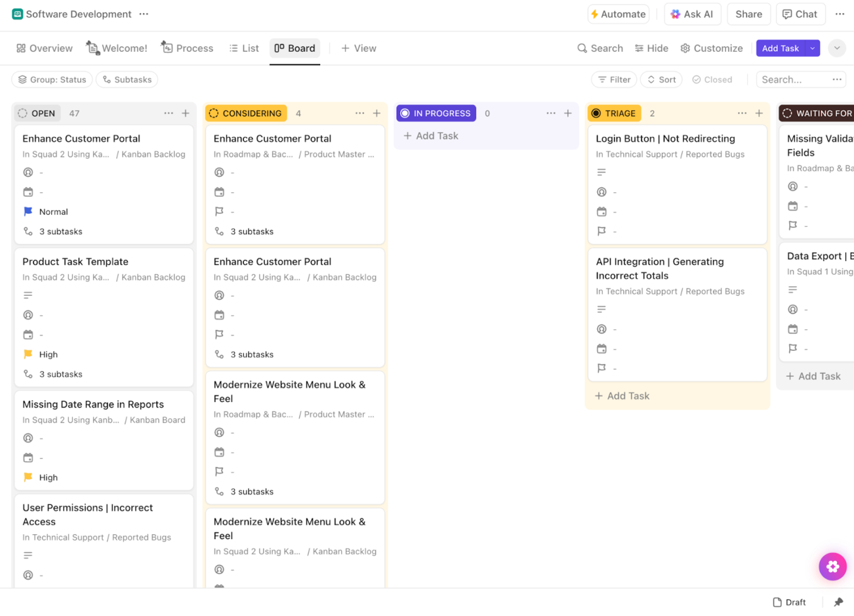Image resolution: width=854 pixels, height=616 pixels.
Task: Click the pink floating automation sparkle button
Action: tap(833, 566)
